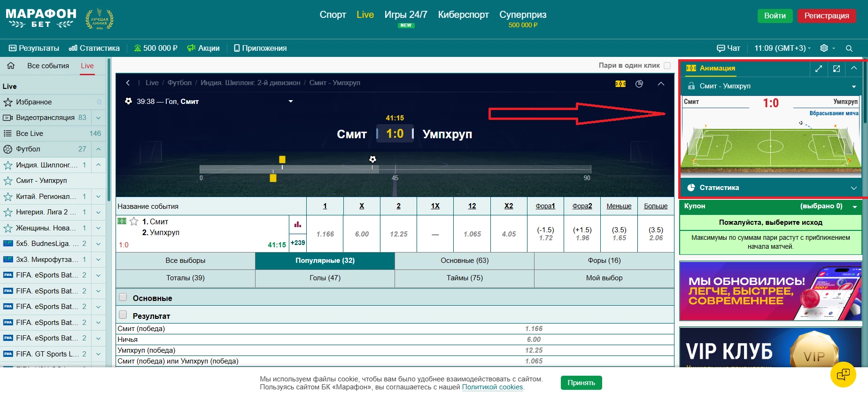The image size is (868, 395).
Task: Expand 5x5. BudnesLiga sidebar group
Action: click(x=98, y=244)
